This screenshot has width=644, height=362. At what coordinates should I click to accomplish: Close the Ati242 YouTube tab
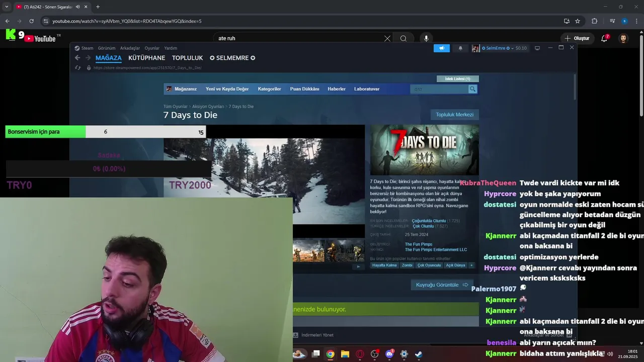tap(86, 7)
